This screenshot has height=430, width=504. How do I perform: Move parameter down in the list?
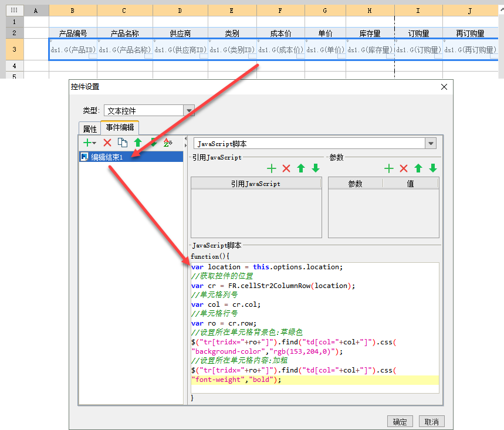click(x=433, y=168)
